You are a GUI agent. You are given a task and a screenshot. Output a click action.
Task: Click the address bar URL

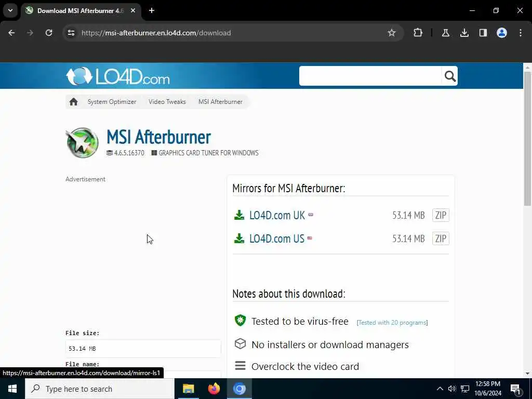point(156,33)
